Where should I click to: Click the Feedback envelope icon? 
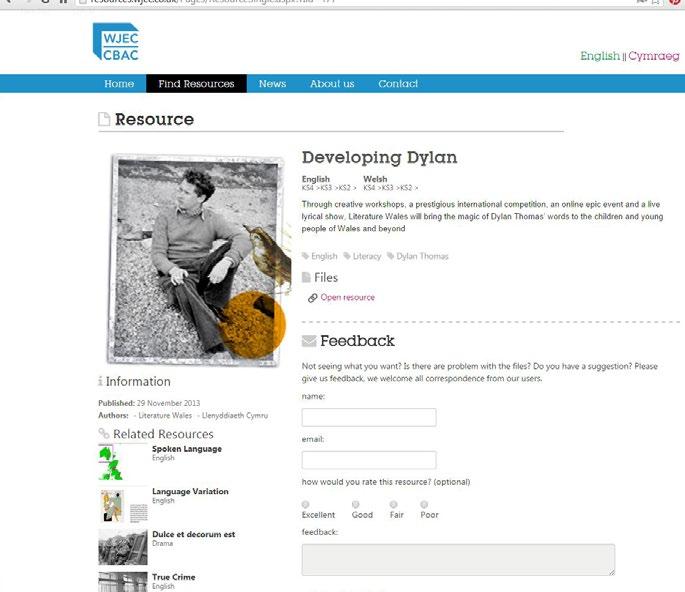point(309,341)
